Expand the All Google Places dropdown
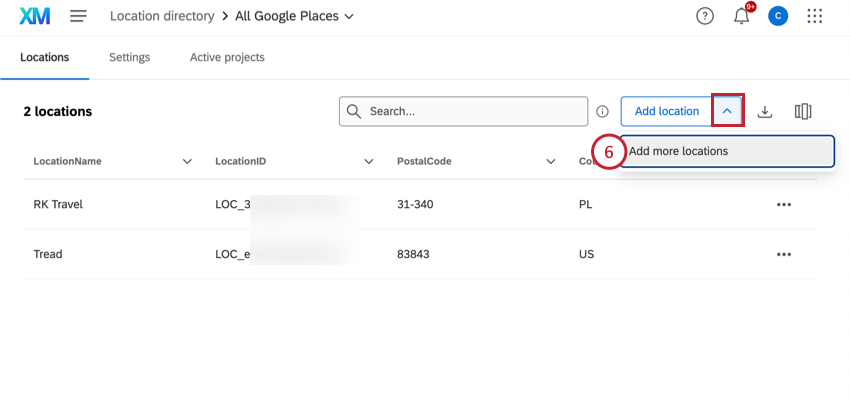Screen dimensions: 850x400 (x=348, y=17)
